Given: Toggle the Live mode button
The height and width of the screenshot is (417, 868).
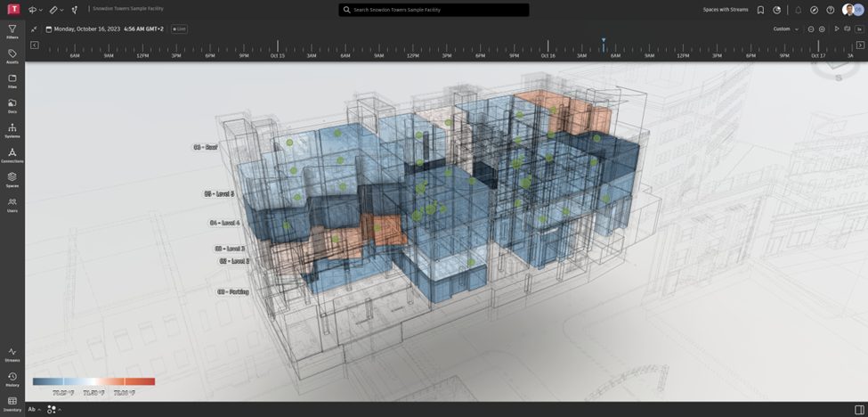Looking at the screenshot, I should click(179, 29).
